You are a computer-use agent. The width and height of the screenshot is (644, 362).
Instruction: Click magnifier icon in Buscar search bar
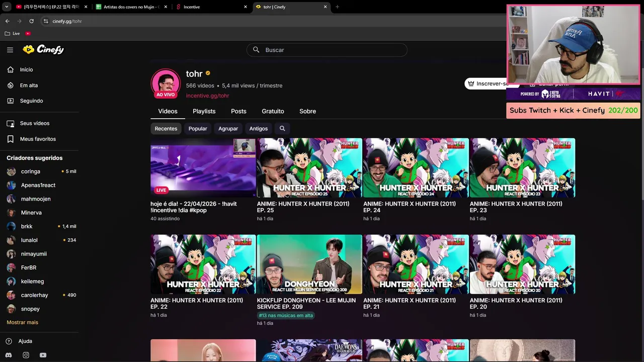tap(256, 50)
